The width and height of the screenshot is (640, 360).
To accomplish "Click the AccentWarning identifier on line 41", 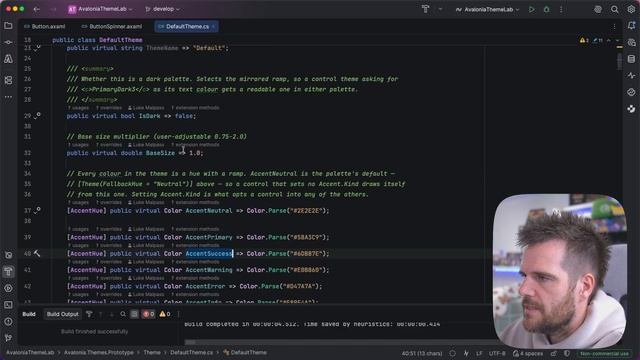I will point(209,270).
